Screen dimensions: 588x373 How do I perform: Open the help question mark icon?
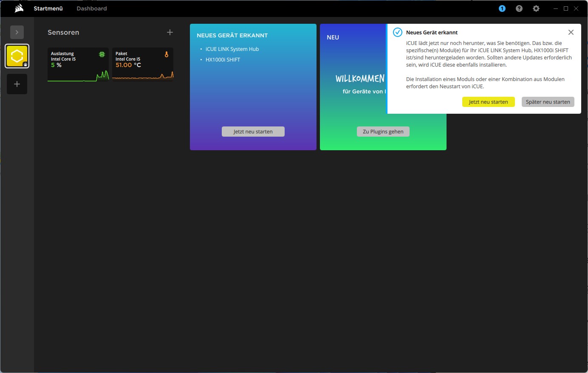tap(519, 8)
